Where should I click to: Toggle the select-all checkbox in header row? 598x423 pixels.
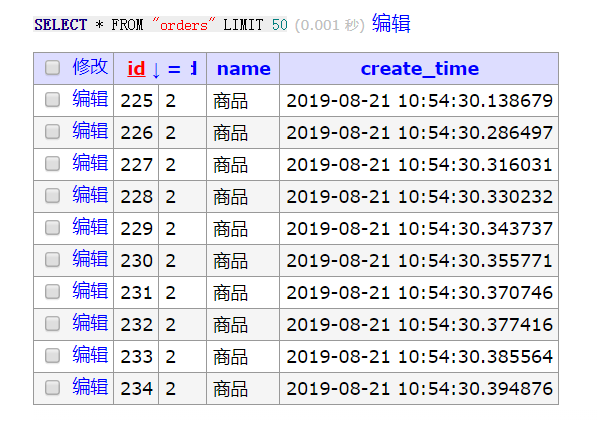(52, 68)
